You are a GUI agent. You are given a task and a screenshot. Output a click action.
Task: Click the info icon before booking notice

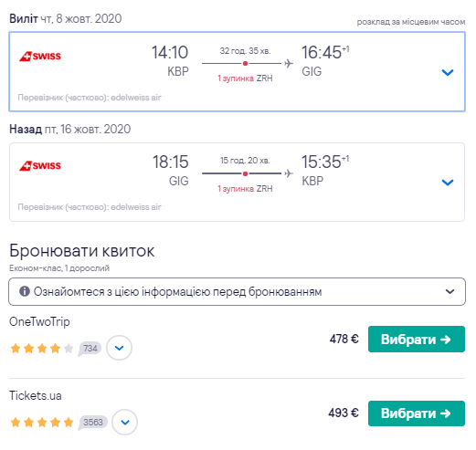pyautogui.click(x=25, y=291)
